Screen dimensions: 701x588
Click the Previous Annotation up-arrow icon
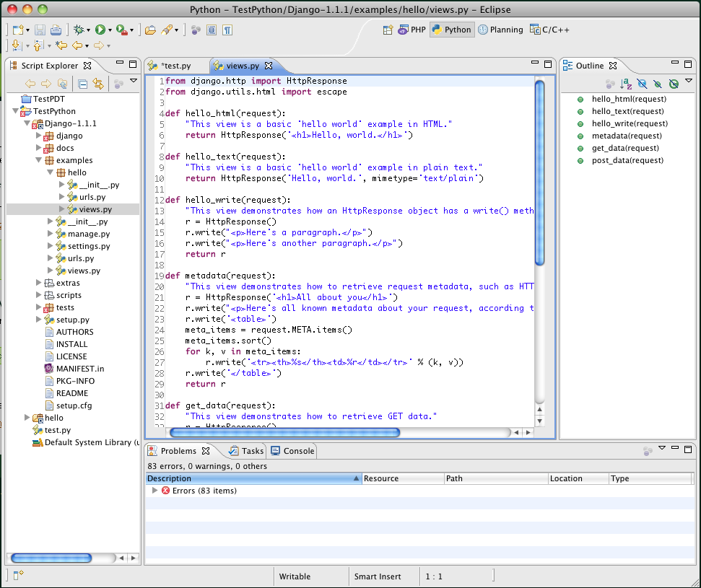click(38, 45)
